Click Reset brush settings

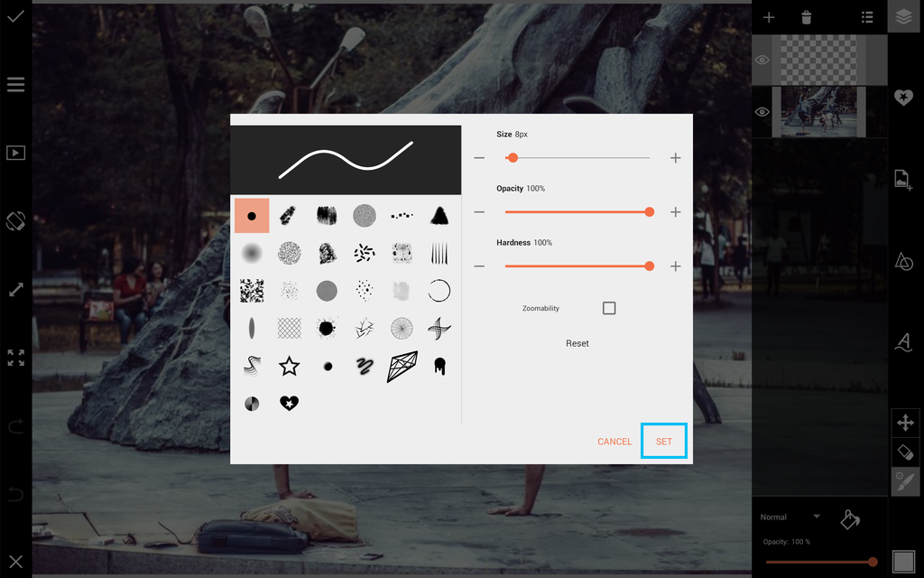(x=577, y=343)
